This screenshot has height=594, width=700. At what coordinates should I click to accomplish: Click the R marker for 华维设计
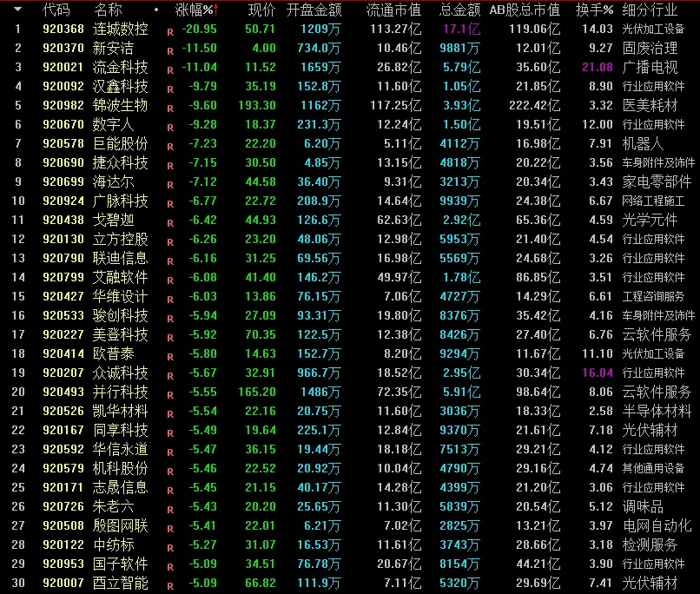pos(170,300)
